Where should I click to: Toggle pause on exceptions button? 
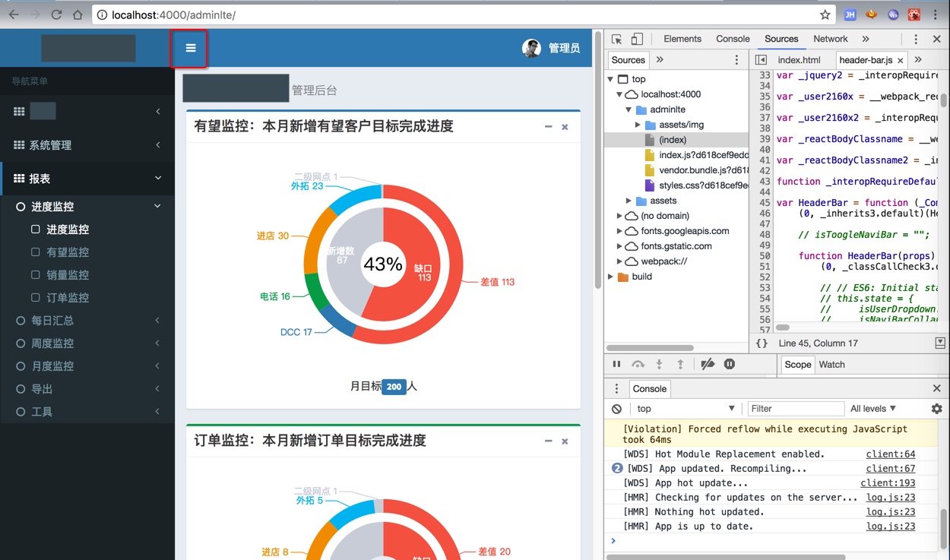730,365
